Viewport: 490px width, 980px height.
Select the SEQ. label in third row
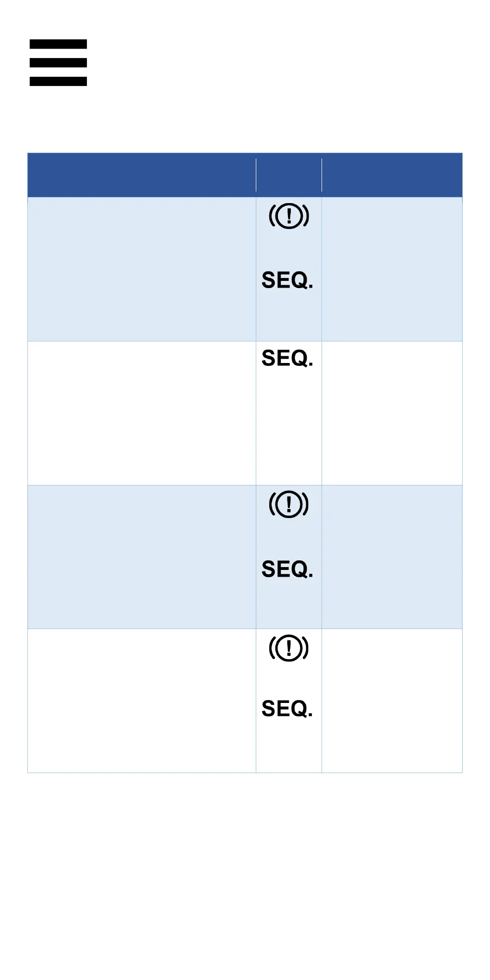click(x=287, y=569)
